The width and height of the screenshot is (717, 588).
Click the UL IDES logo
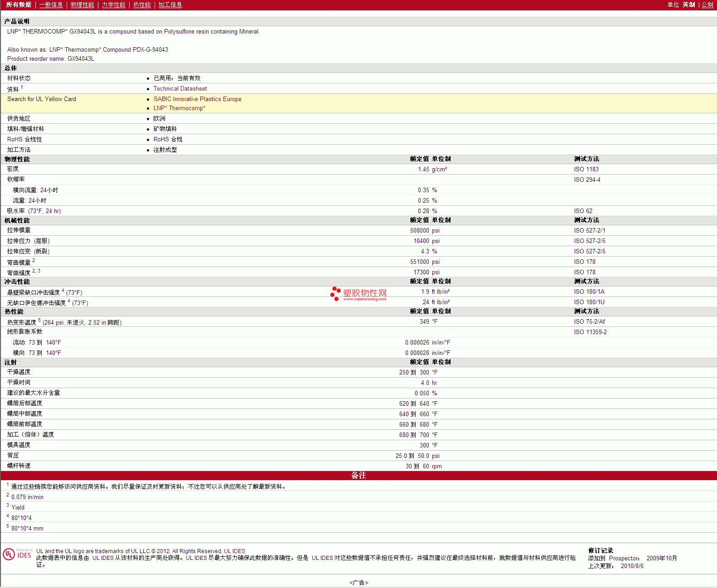(x=18, y=554)
